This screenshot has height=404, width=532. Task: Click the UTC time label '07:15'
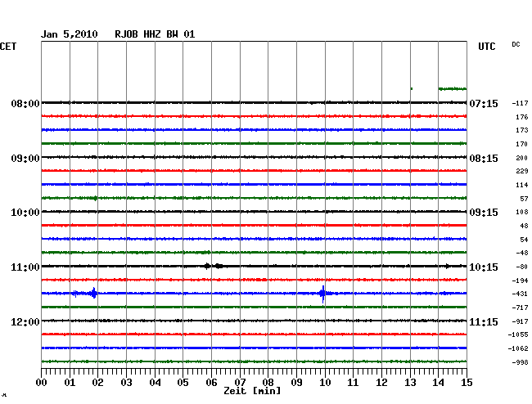[484, 103]
